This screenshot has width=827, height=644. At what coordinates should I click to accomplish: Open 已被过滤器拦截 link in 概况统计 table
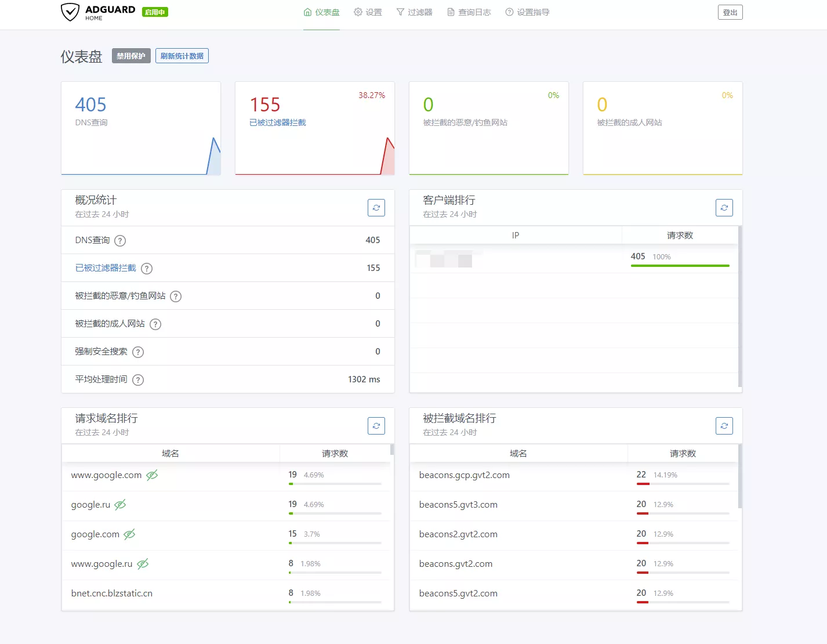tap(106, 268)
